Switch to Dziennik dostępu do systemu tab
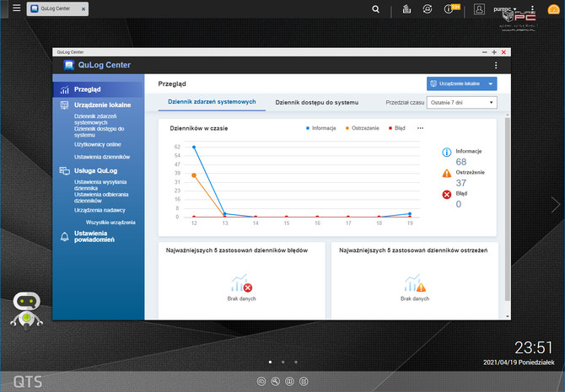565x392 pixels. [x=317, y=103]
